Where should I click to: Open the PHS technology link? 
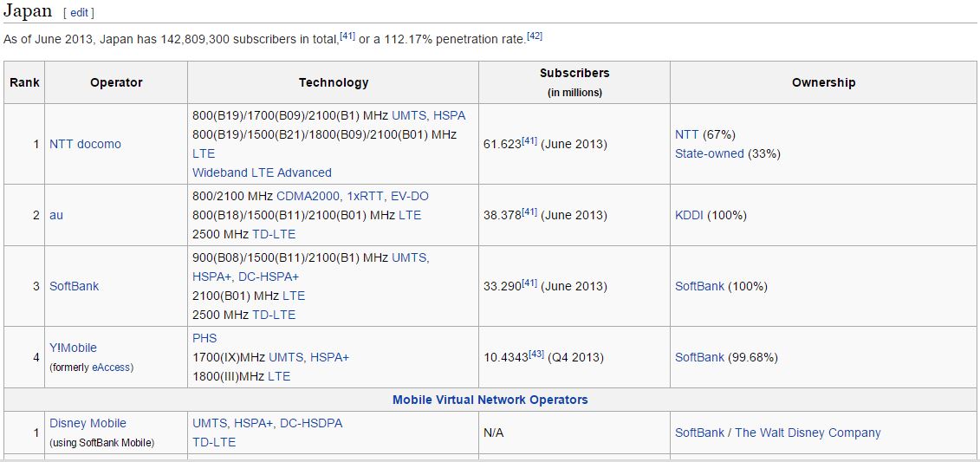click(204, 338)
